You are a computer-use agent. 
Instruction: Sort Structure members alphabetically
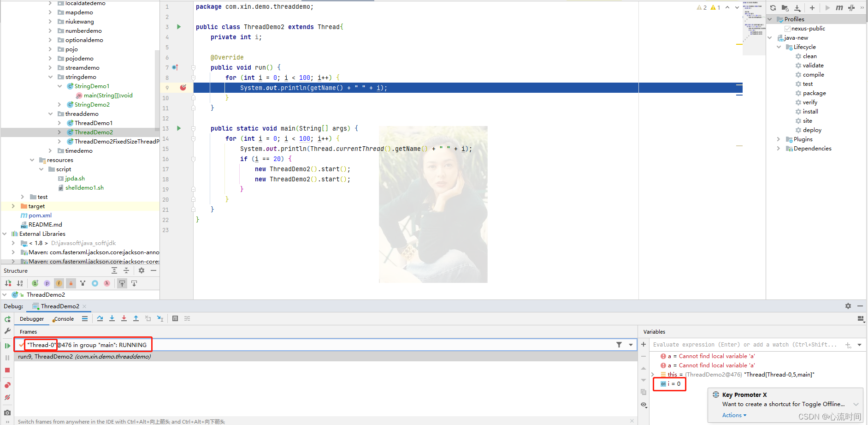click(x=20, y=283)
